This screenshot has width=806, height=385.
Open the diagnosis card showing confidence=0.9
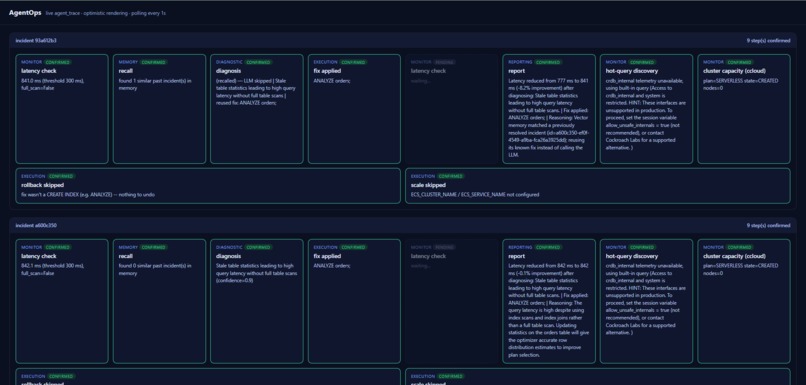point(257,301)
